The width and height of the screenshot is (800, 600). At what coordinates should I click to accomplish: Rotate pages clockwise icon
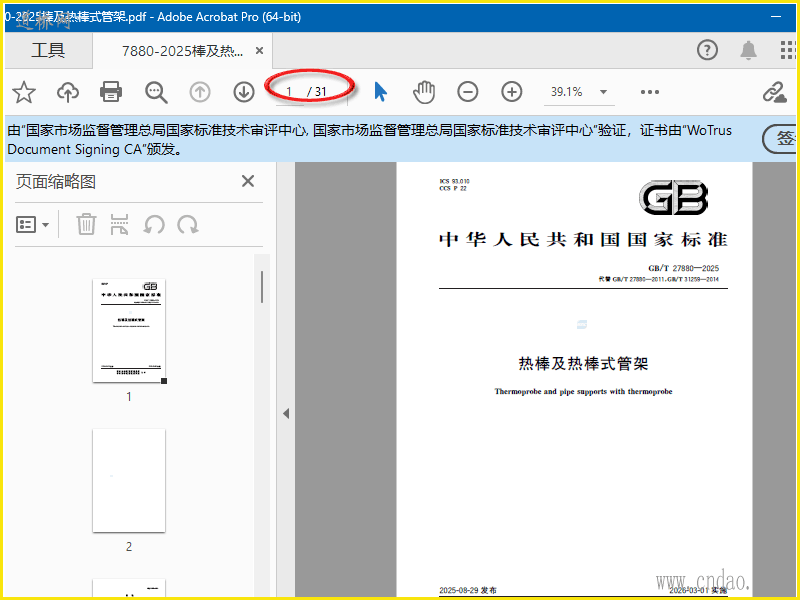point(188,224)
